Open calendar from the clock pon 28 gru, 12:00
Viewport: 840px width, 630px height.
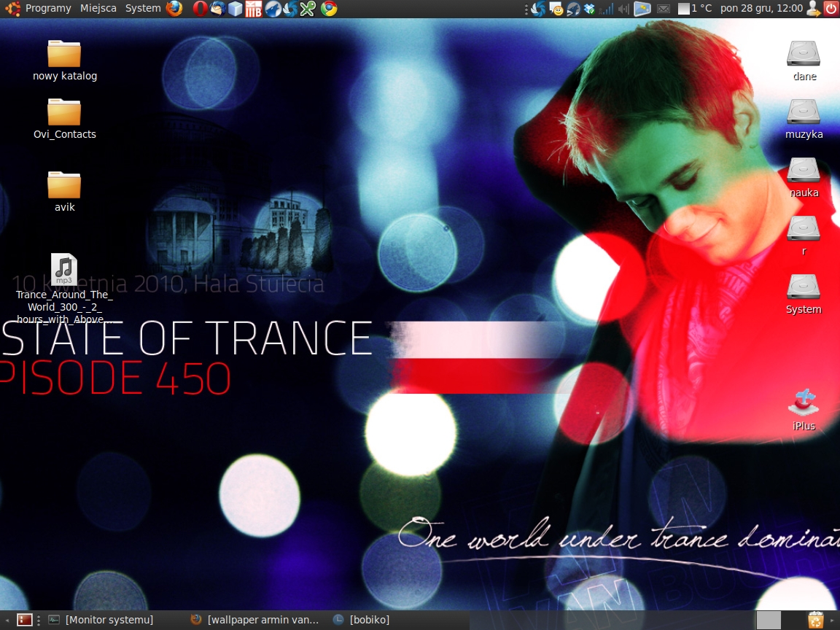[x=761, y=9]
